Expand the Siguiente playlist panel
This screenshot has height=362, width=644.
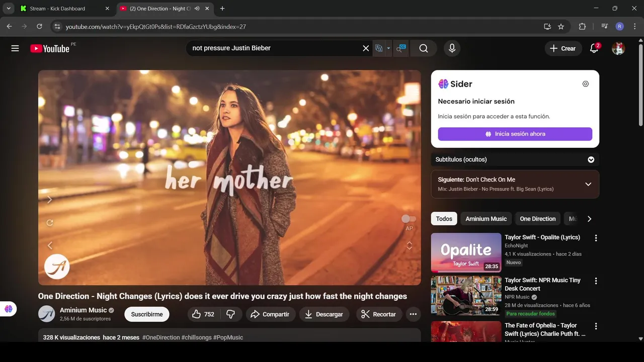pos(515,184)
